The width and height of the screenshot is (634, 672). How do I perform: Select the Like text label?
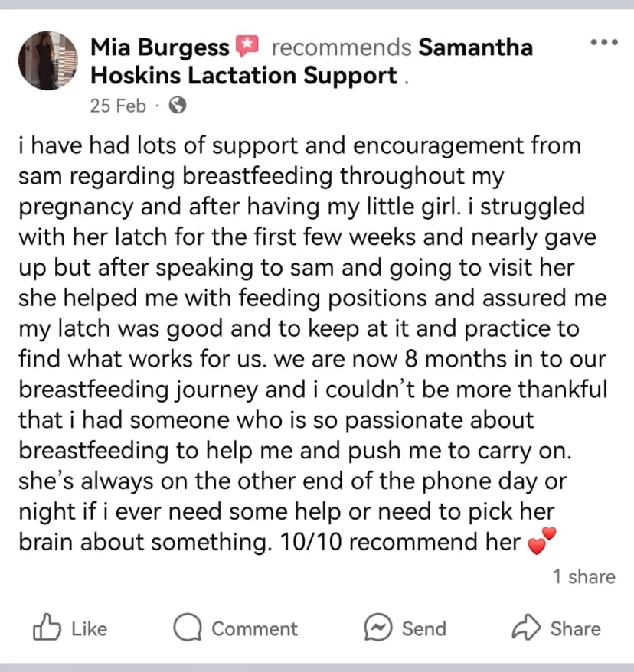coord(89,629)
